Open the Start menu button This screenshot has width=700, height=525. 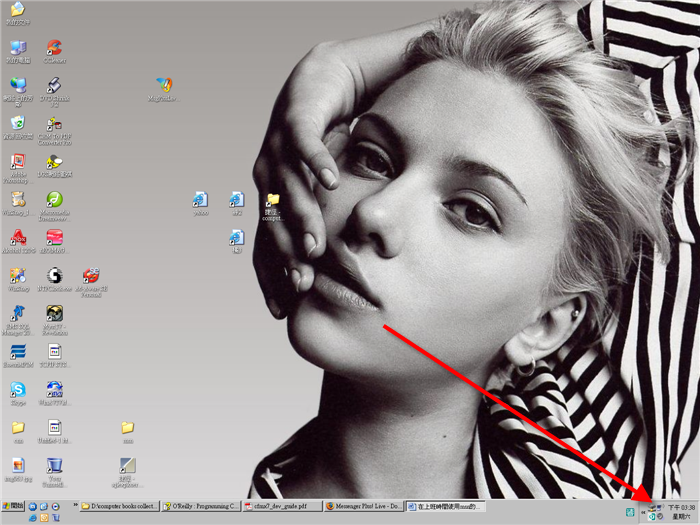[13, 506]
